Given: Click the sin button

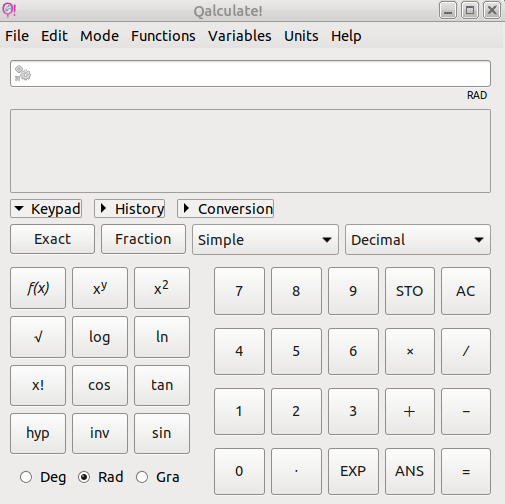Looking at the screenshot, I should [162, 433].
